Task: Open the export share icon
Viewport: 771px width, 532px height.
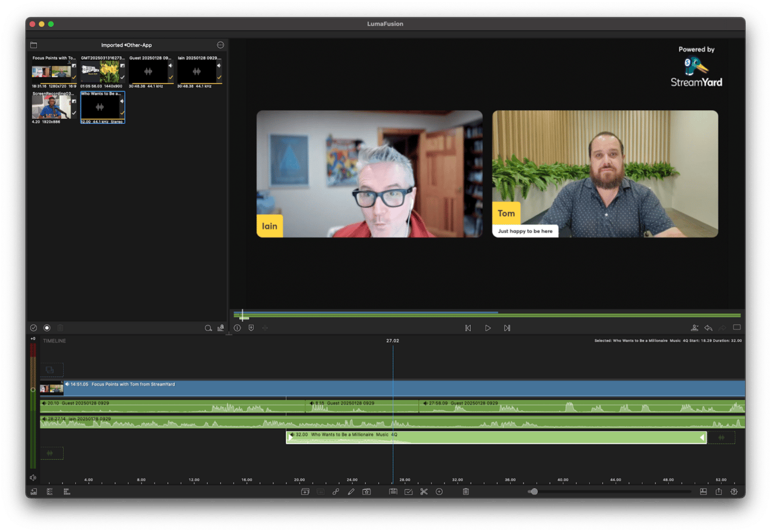Action: [718, 492]
